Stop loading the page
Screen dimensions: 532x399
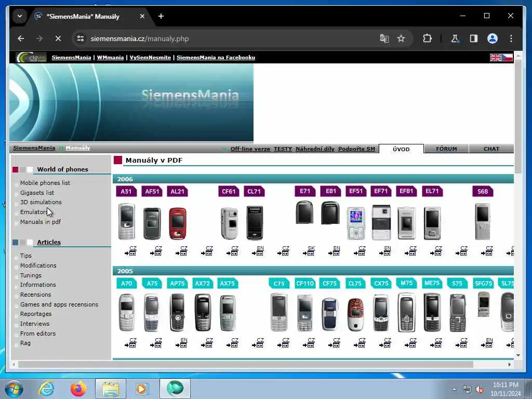tap(58, 38)
